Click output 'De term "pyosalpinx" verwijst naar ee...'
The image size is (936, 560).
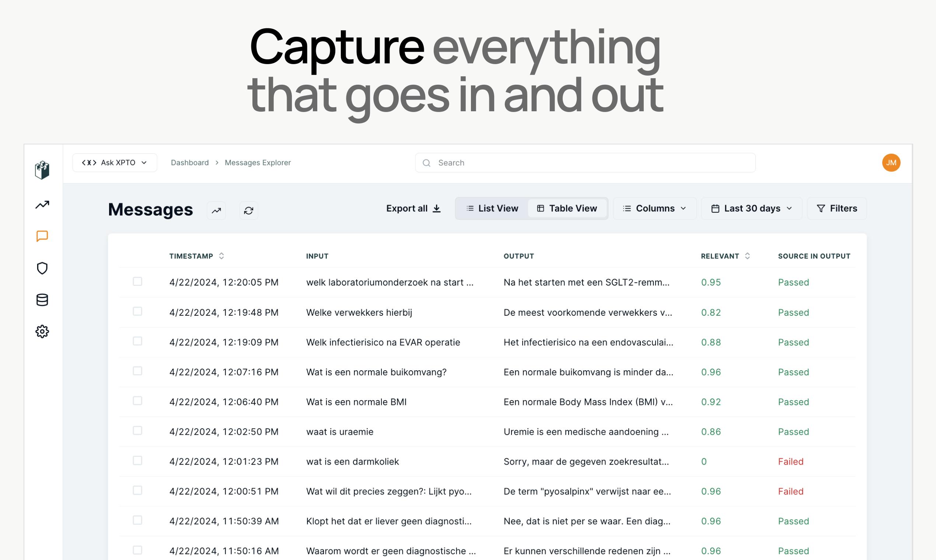point(587,491)
